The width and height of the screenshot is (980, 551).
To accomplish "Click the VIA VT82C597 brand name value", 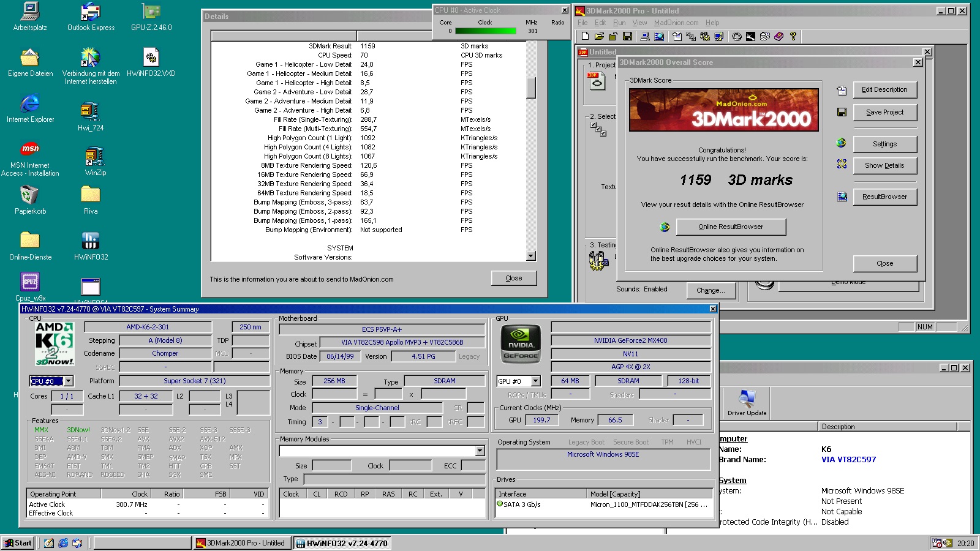I will pos(848,460).
